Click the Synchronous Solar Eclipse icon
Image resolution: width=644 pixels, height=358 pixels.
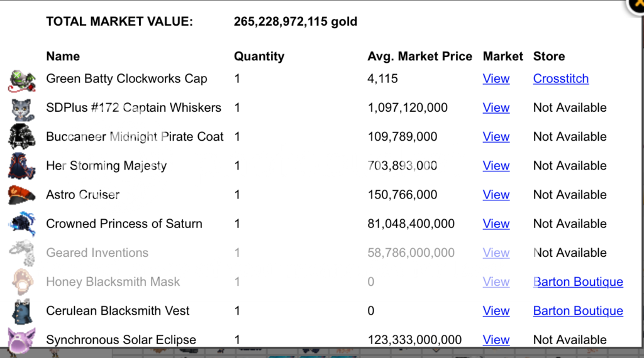coord(22,340)
